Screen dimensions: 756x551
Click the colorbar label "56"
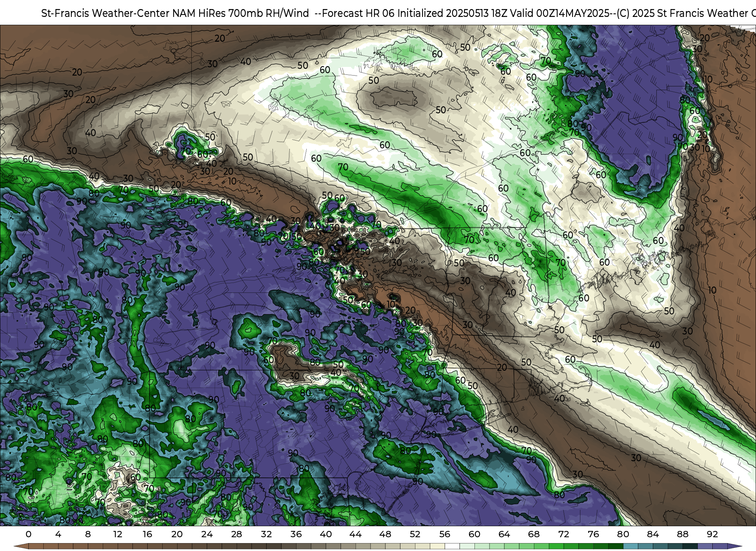pyautogui.click(x=445, y=534)
